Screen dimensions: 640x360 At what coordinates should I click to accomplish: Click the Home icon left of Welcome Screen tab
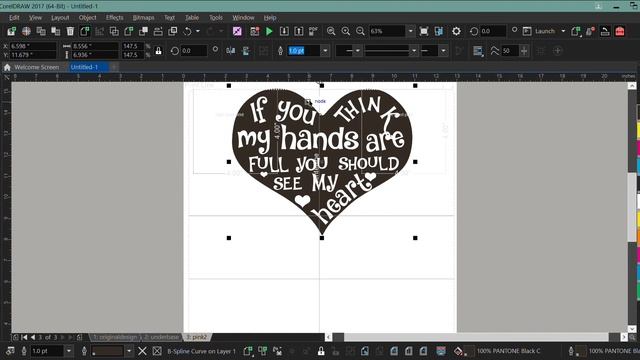click(x=7, y=67)
